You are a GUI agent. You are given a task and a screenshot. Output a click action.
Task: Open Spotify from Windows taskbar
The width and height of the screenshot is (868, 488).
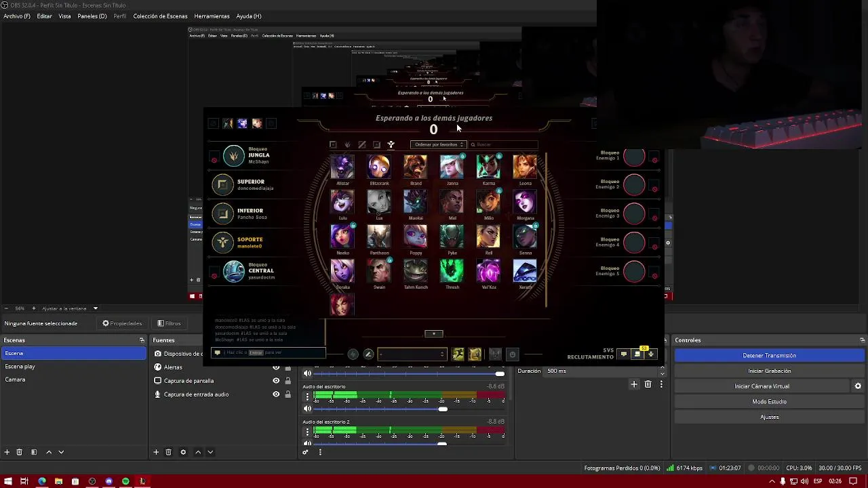click(125, 481)
